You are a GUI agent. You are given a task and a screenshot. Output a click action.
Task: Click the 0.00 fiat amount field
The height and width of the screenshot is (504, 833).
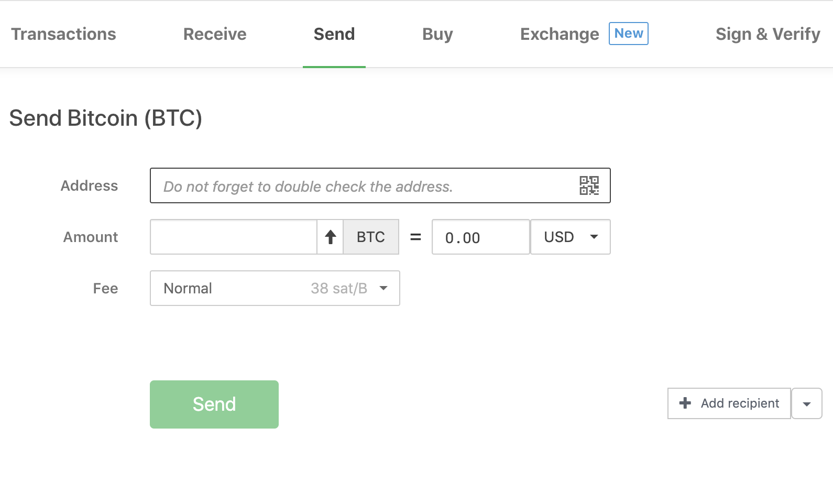coord(481,237)
